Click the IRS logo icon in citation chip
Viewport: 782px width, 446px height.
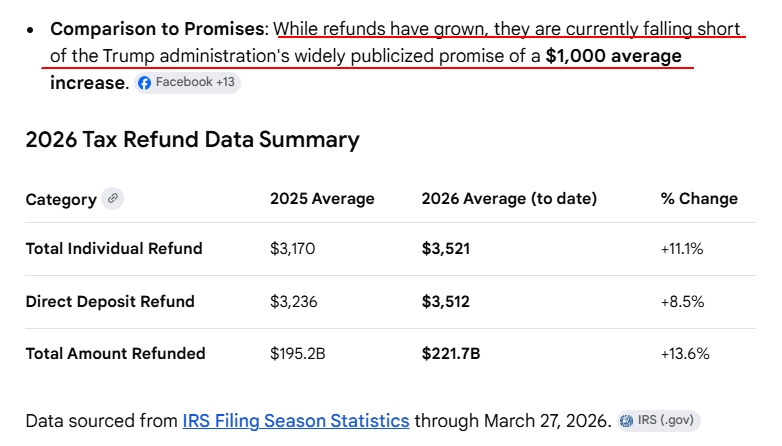pos(627,421)
